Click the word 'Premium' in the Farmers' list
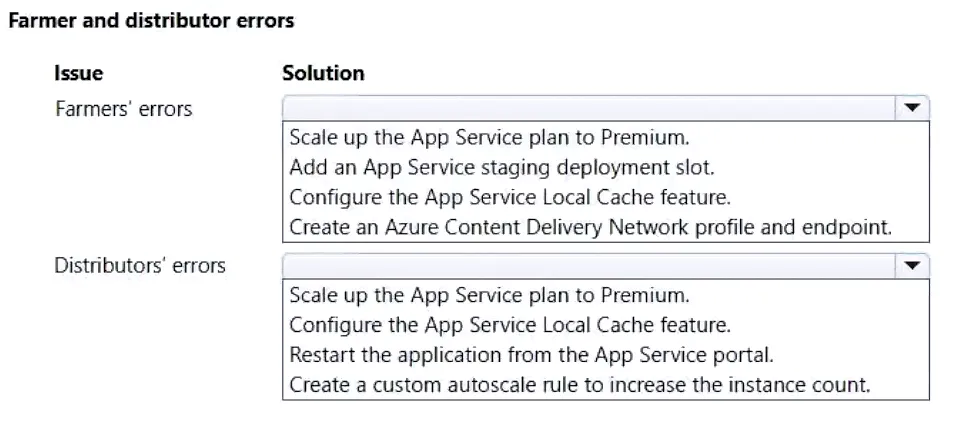 (x=645, y=138)
